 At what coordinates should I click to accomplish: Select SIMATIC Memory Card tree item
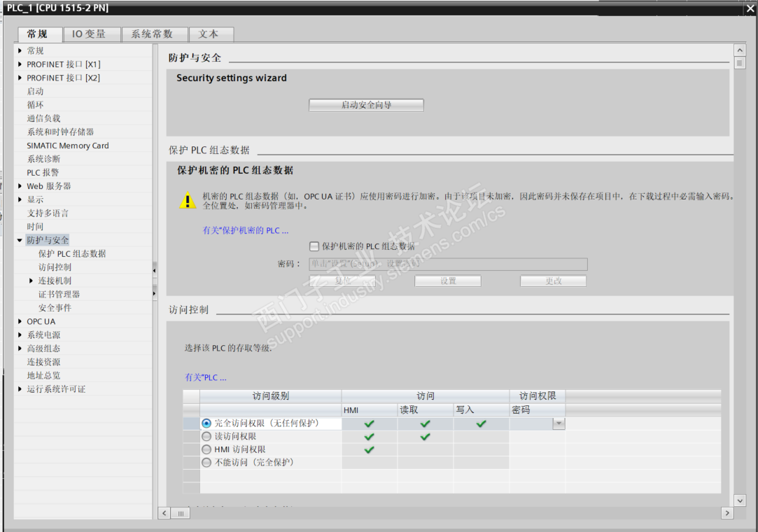click(x=68, y=145)
